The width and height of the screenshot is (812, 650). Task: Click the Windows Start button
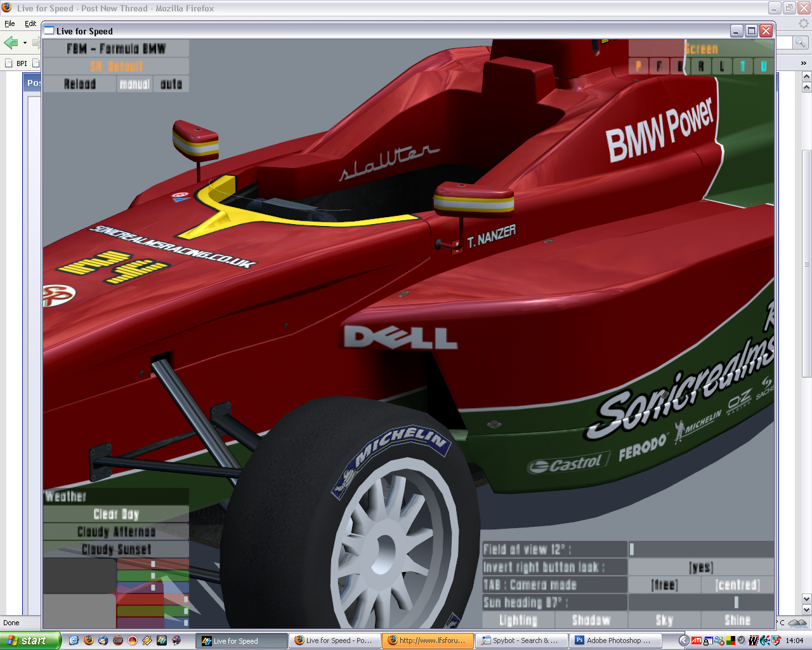[x=30, y=640]
